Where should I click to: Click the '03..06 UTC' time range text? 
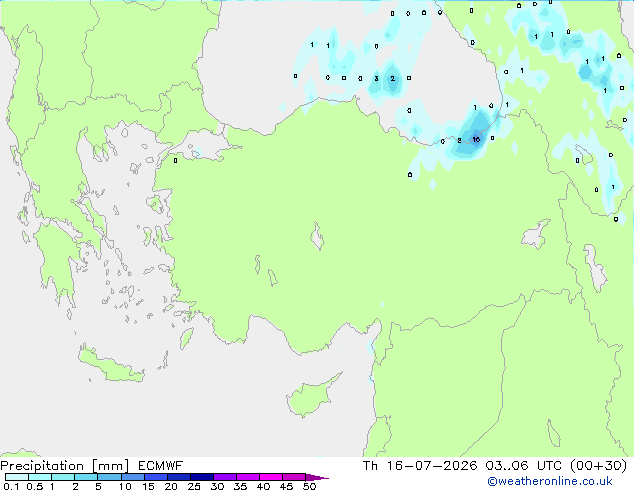click(523, 466)
